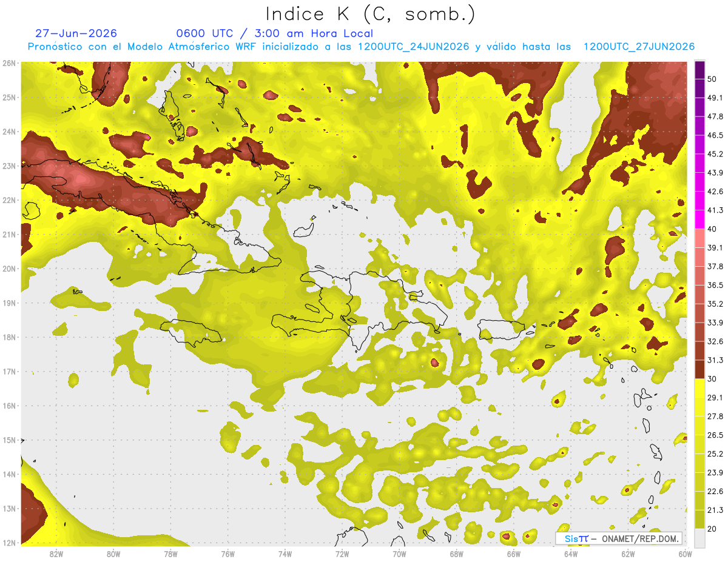This screenshot has height=562, width=728.
Task: Click the latitude axis label "13N"
Action: pyautogui.click(x=9, y=508)
